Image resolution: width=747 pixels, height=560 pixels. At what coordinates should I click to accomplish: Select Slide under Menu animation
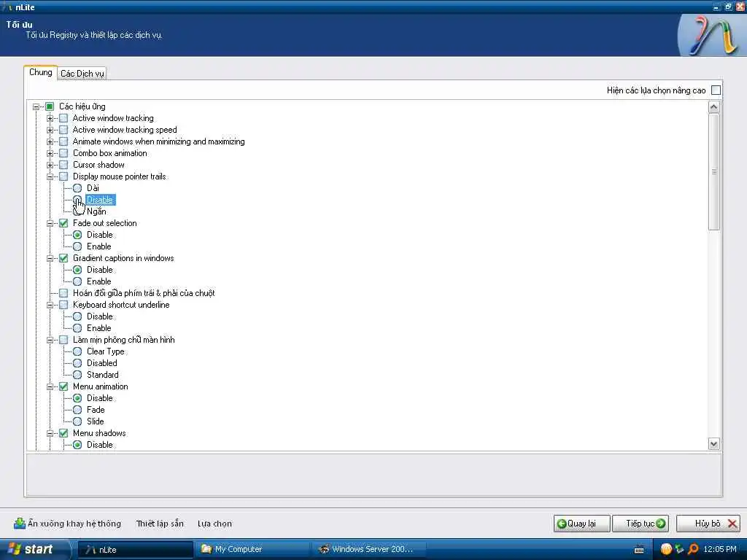(77, 421)
